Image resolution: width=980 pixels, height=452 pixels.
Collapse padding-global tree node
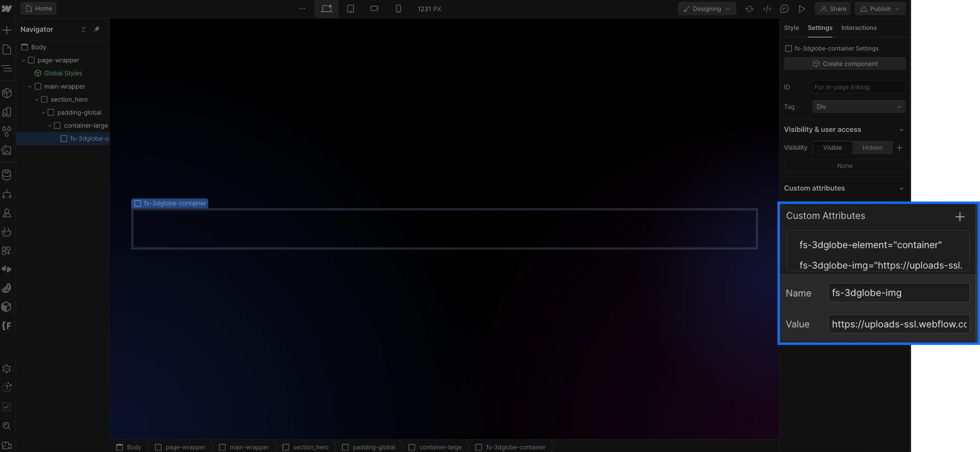[x=43, y=113]
